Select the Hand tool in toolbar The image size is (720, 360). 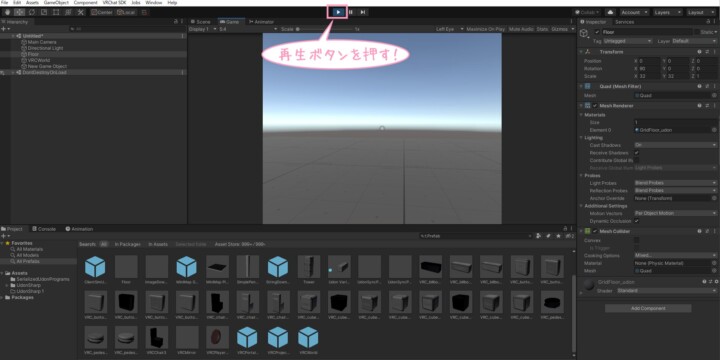click(7, 12)
